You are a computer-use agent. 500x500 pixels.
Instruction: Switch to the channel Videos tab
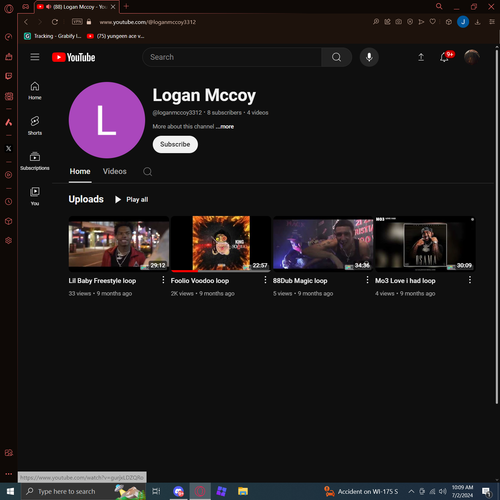click(x=115, y=171)
